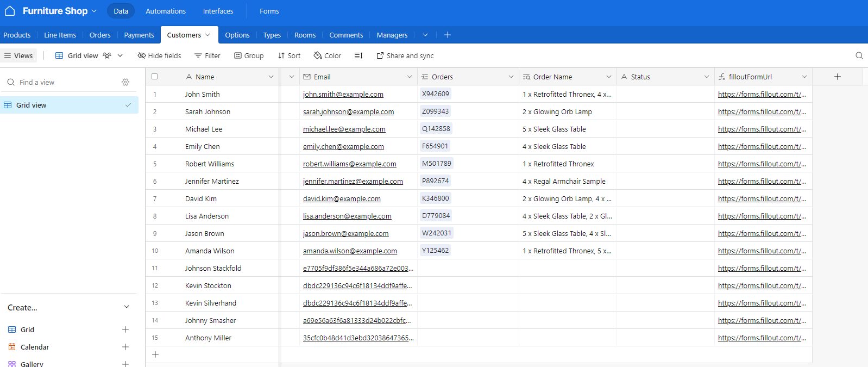868x367 pixels.
Task: Click the collaborators icon beside Grid view
Action: click(x=107, y=55)
